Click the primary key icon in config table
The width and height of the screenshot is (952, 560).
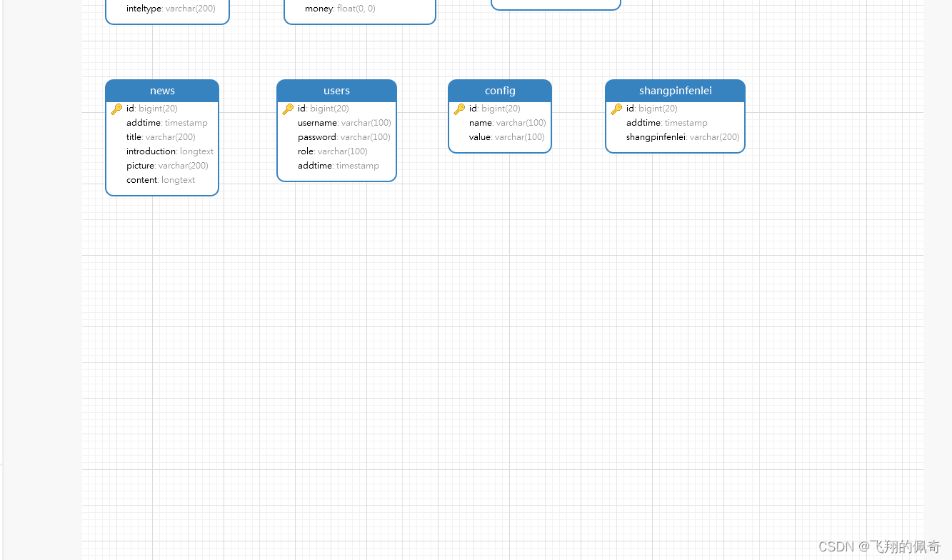tap(459, 109)
